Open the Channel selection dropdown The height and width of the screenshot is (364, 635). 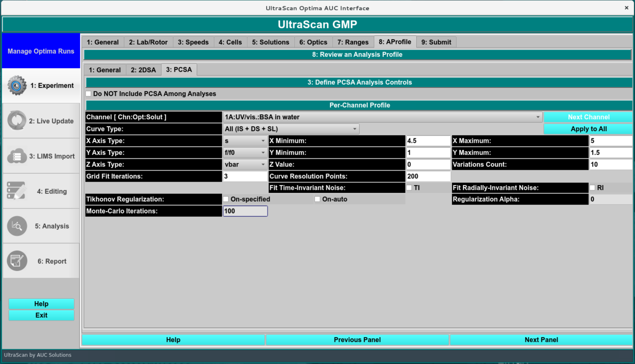coord(382,117)
